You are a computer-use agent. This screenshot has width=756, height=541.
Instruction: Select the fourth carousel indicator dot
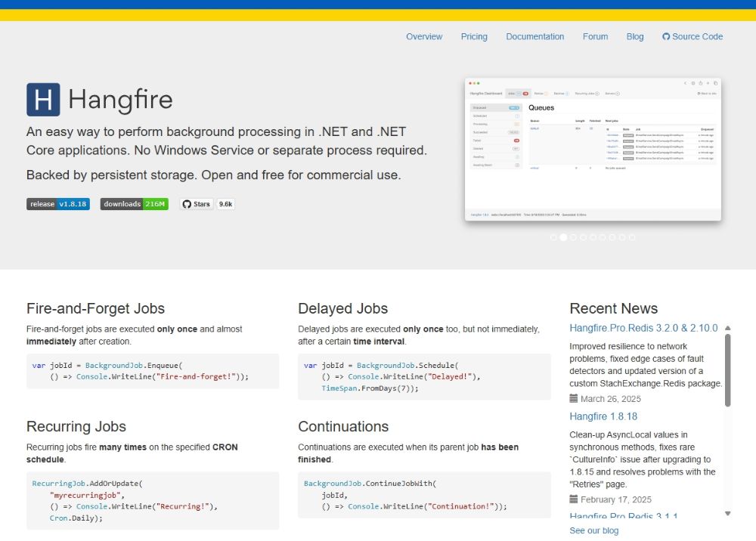tap(583, 237)
